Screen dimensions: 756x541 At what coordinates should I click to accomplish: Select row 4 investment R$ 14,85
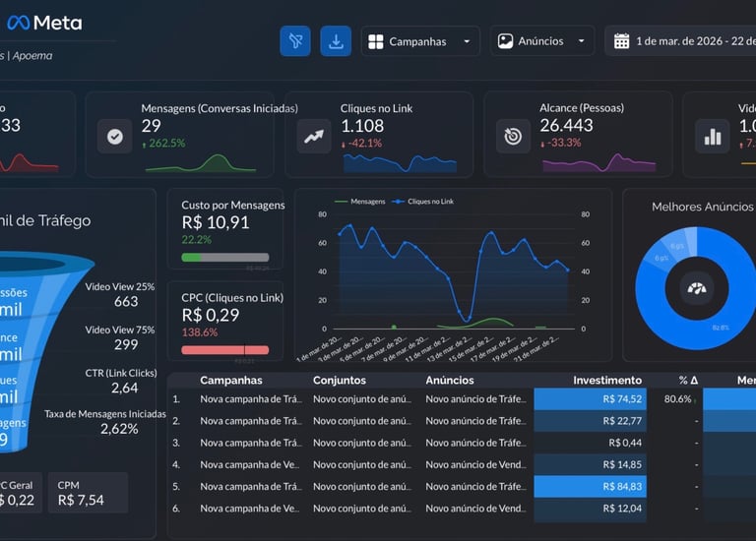pyautogui.click(x=591, y=464)
